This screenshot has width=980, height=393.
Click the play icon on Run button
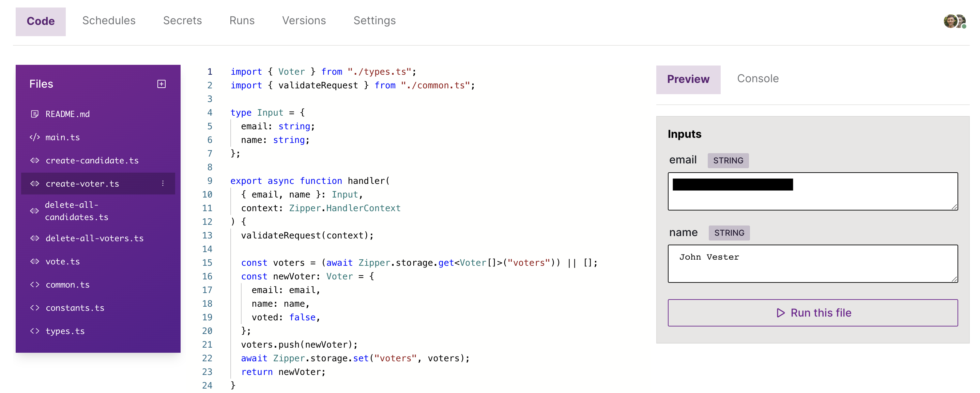click(780, 312)
